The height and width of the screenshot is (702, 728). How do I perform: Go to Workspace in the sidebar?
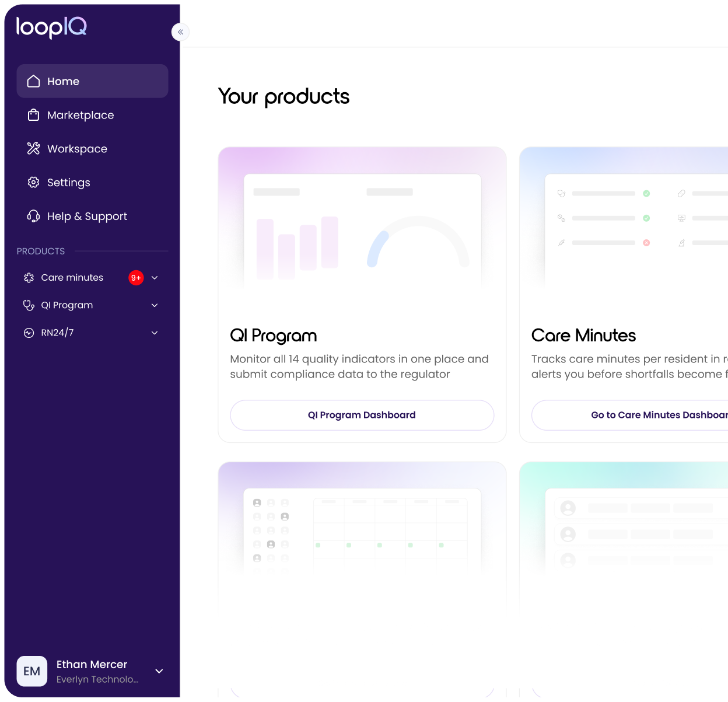click(92, 149)
